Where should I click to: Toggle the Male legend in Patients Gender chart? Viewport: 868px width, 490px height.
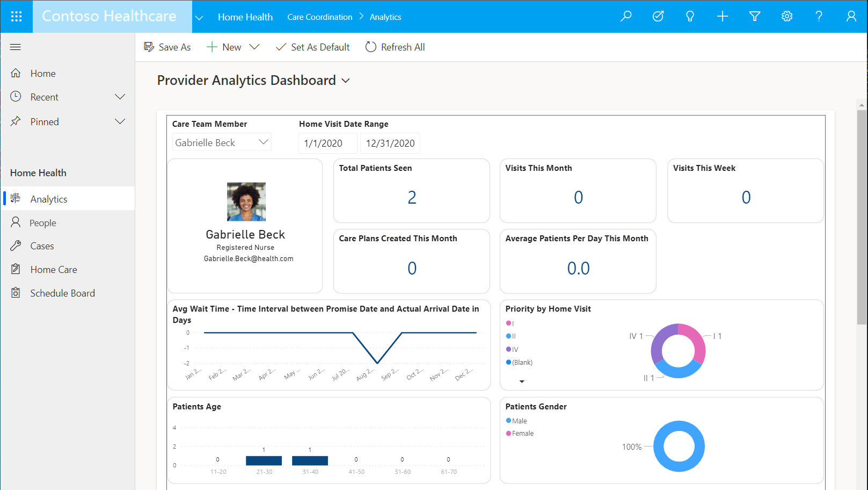point(518,420)
